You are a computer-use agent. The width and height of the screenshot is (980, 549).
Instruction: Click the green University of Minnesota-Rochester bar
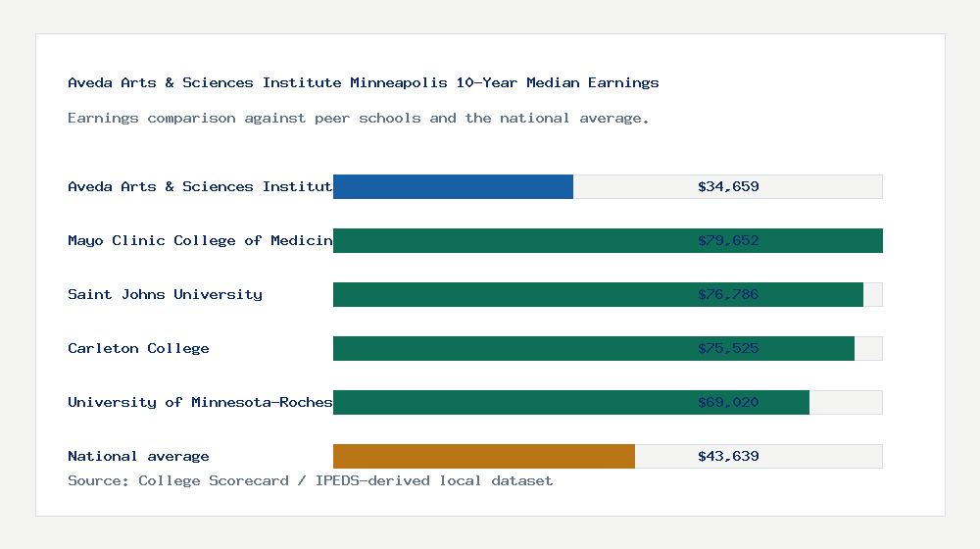click(x=571, y=402)
